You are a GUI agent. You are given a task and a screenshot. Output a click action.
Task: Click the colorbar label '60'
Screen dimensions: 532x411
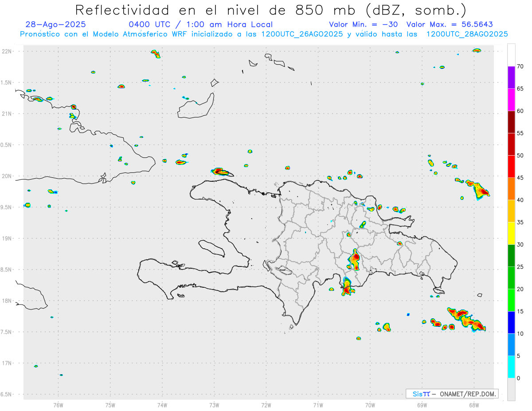point(520,111)
